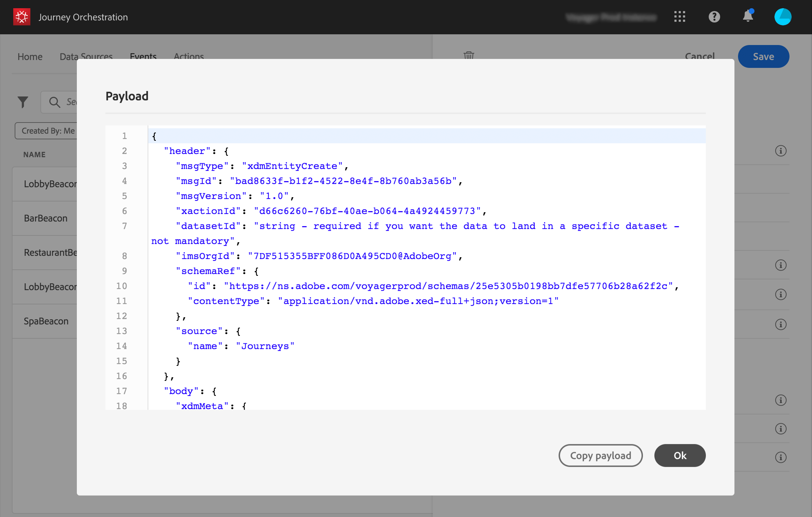Click the blue Save button

click(x=763, y=56)
